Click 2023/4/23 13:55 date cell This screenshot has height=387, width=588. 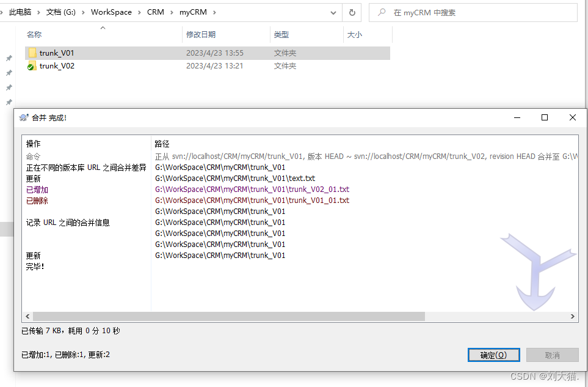215,53
